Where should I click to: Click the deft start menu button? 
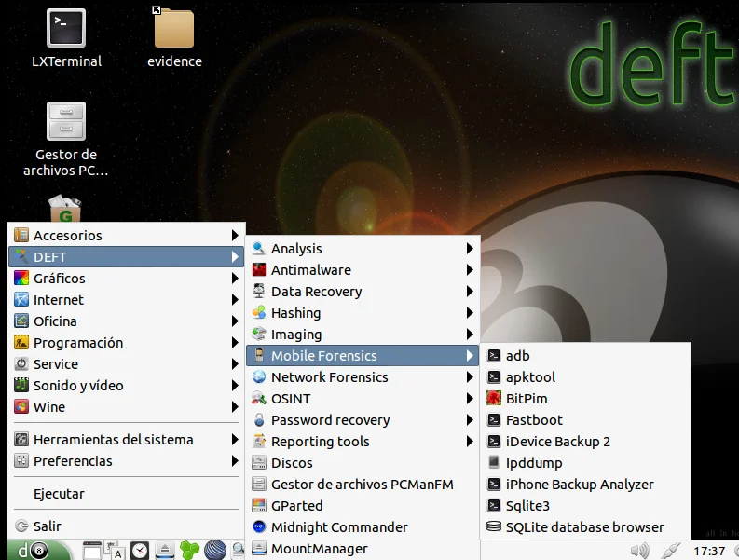(37, 550)
